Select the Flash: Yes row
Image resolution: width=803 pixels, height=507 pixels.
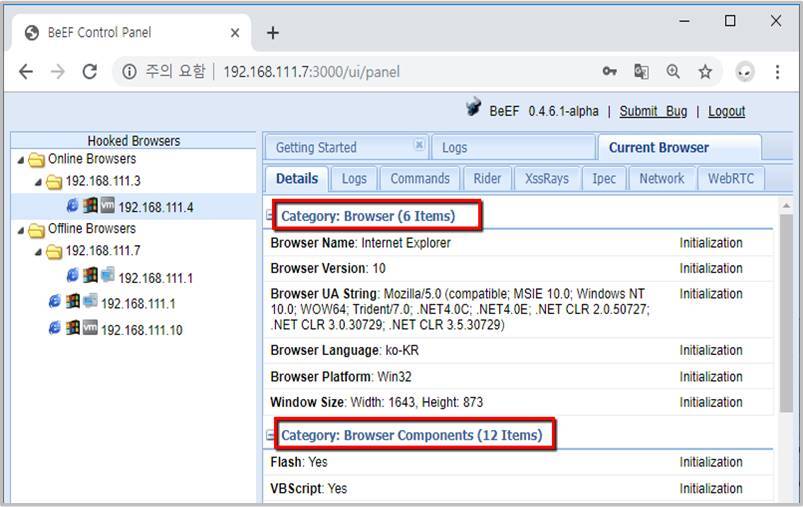518,462
